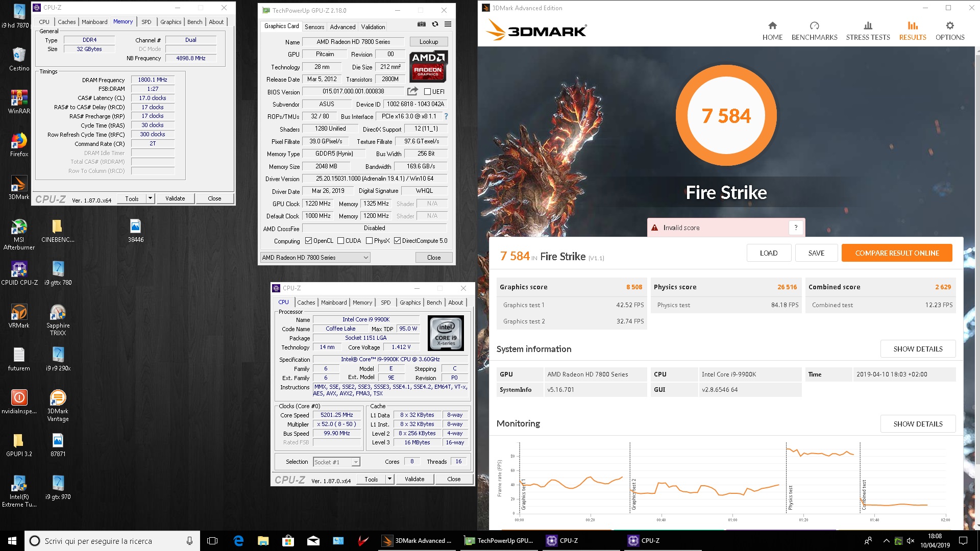
Task: Show hidden system tray icons chevron
Action: click(x=886, y=541)
